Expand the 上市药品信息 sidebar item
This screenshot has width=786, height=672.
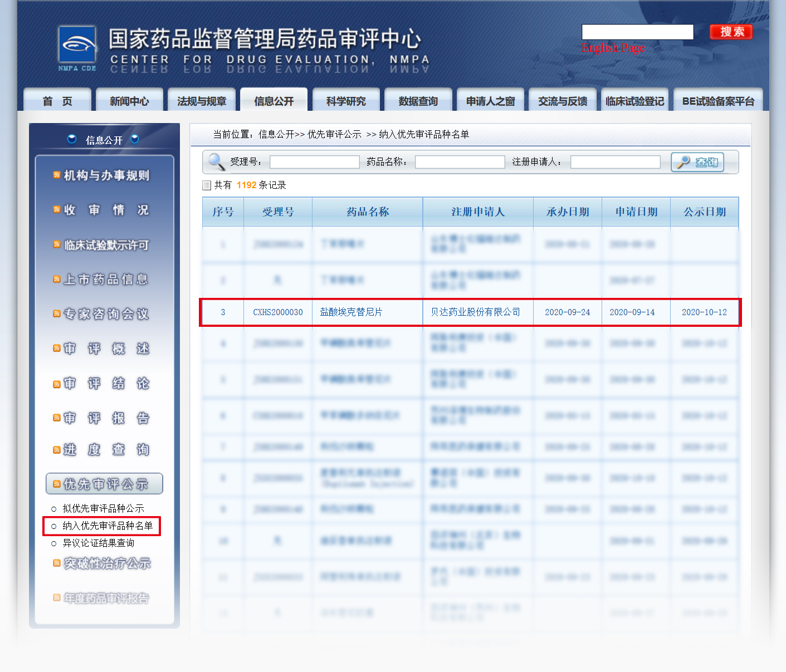coord(106,279)
